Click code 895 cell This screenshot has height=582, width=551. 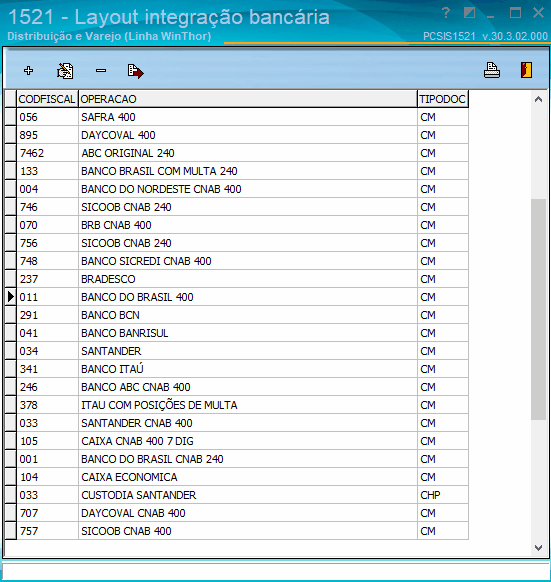pos(48,135)
